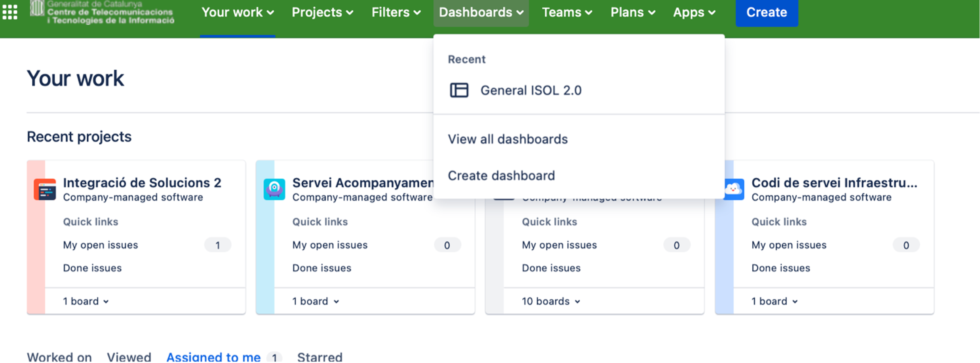This screenshot has width=980, height=363.
Task: Switch to the Starred tab
Action: pos(320,357)
